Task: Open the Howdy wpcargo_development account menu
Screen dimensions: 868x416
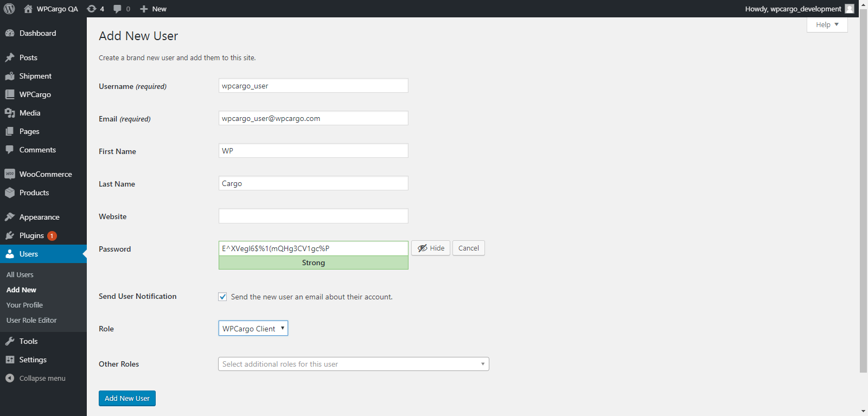Action: (x=799, y=9)
